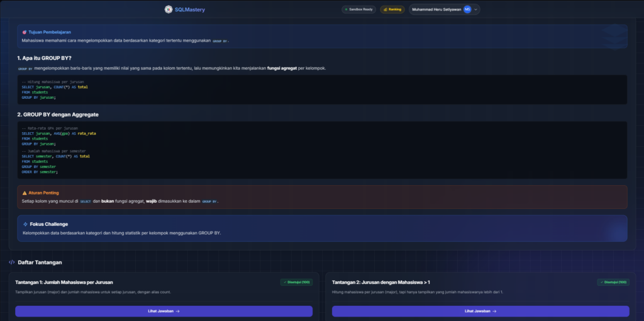Click the SQLMastery logo icon
Screen dimensions: 644x321
click(x=169, y=9)
